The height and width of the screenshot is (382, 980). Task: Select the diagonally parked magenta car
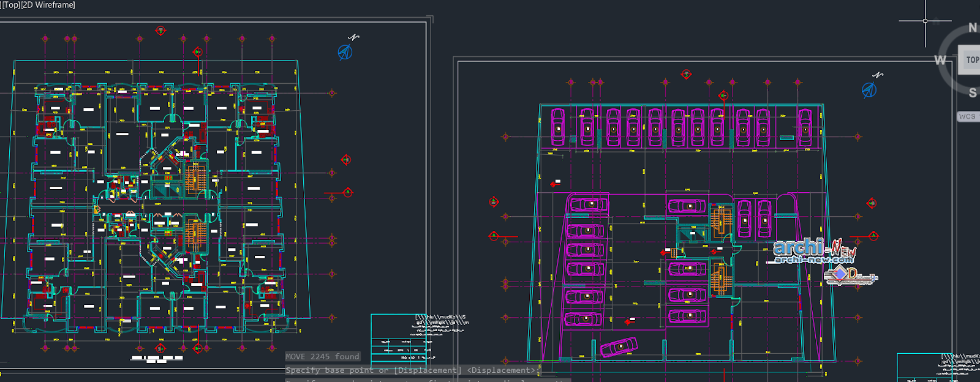click(x=619, y=346)
